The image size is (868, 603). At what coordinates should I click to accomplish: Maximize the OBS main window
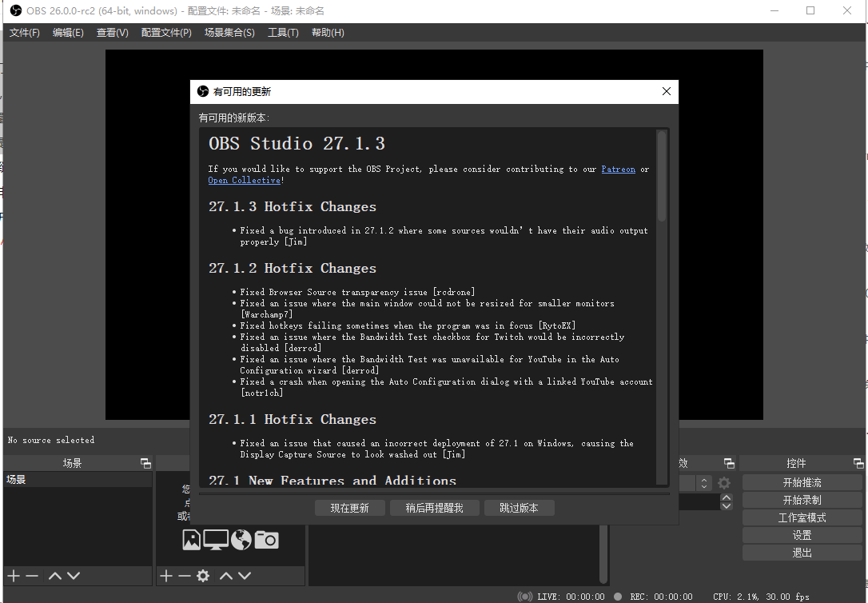[810, 10]
